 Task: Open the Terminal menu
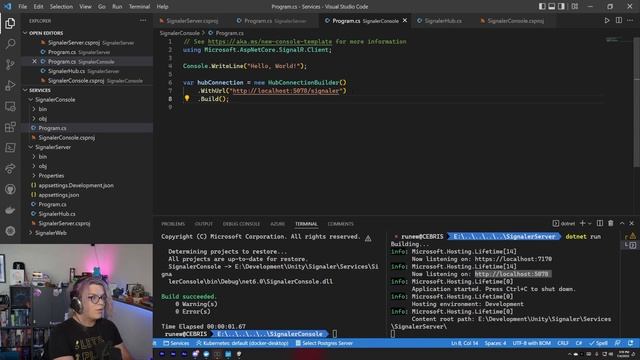tap(139, 7)
